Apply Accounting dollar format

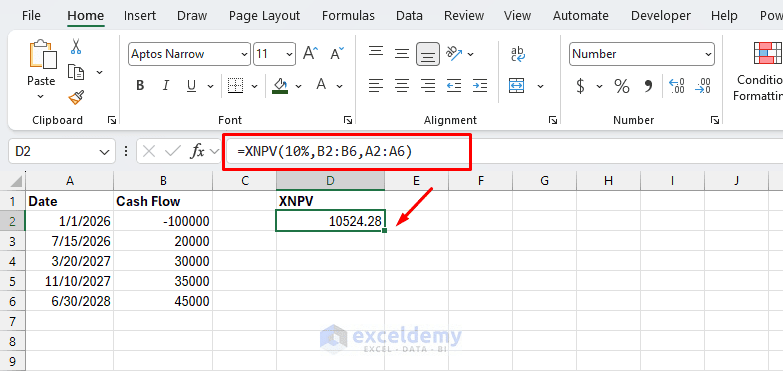(x=580, y=86)
